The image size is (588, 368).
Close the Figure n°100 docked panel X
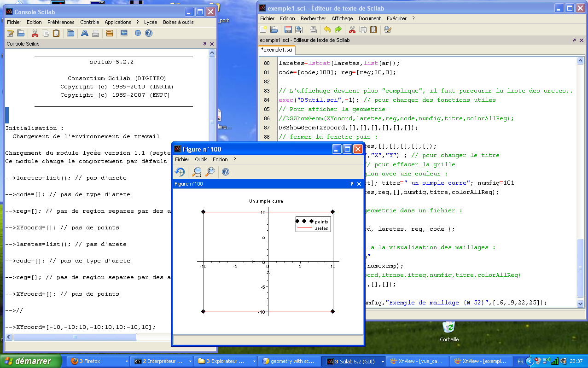(x=359, y=184)
